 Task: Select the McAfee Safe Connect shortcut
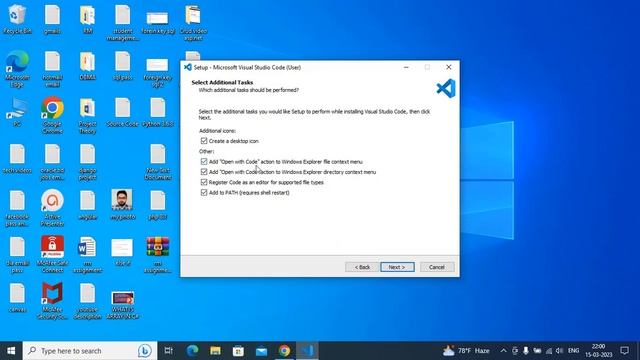52,255
